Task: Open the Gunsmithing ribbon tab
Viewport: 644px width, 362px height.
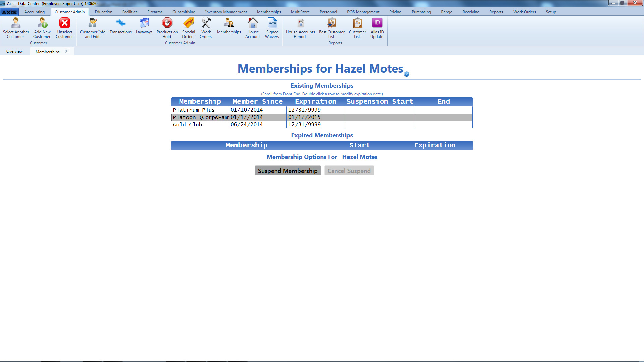Action: pos(184,12)
